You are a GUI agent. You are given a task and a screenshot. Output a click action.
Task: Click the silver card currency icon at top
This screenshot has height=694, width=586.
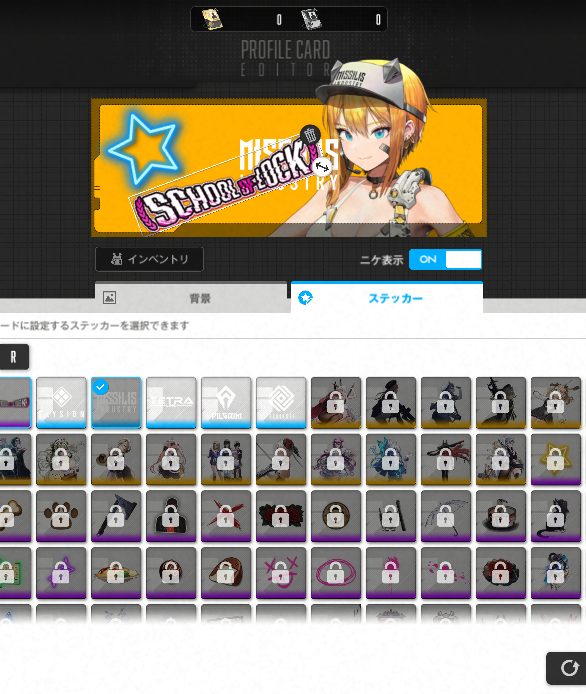(x=311, y=19)
